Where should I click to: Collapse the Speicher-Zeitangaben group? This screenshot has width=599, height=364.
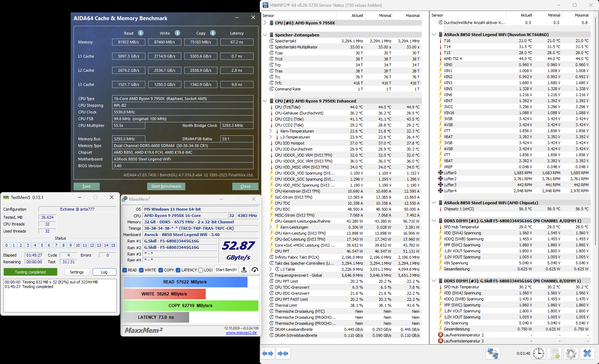coord(265,35)
